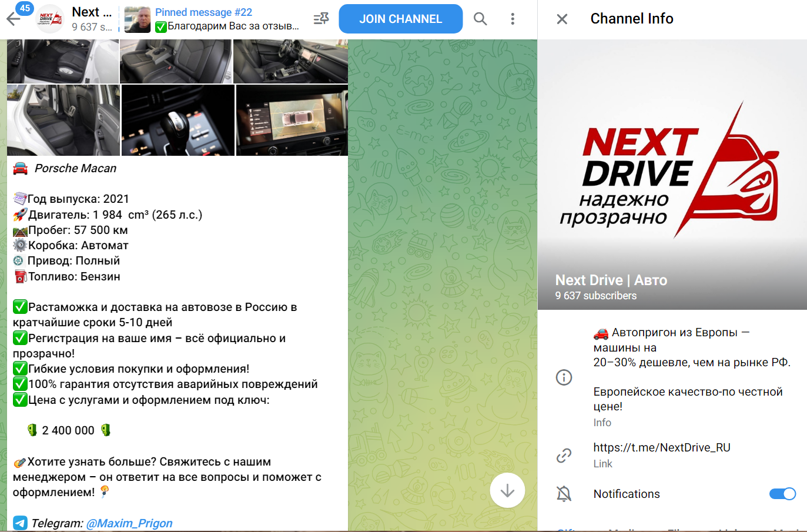Click the chain link icon
Image resolution: width=807 pixels, height=532 pixels.
(x=564, y=455)
